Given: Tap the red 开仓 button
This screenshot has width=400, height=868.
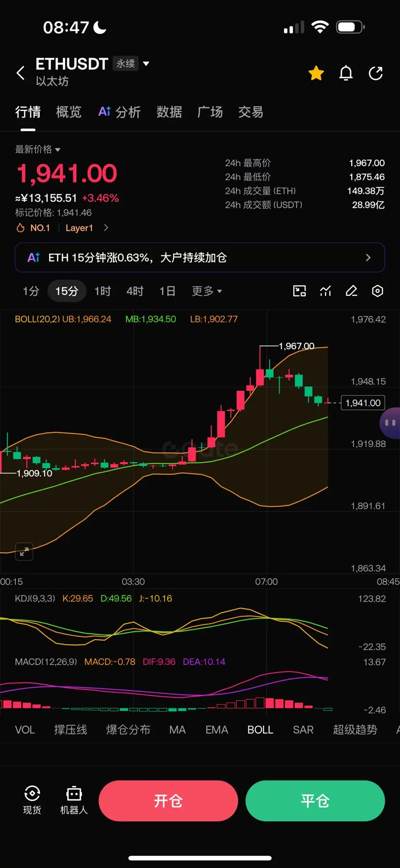Looking at the screenshot, I should tap(168, 801).
